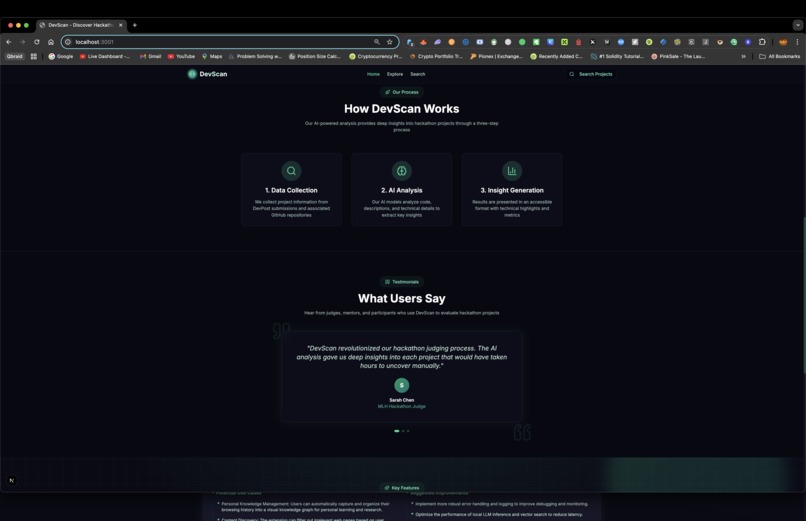Click the Search Projects field

pos(591,74)
